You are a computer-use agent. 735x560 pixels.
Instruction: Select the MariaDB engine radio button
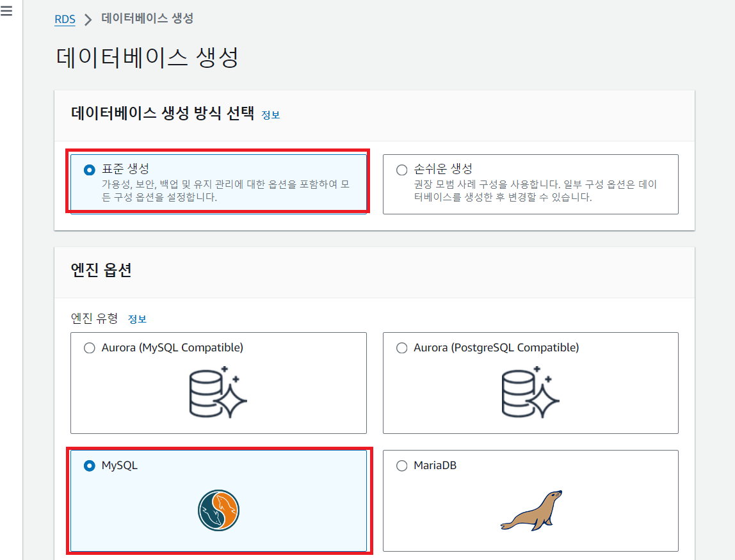coord(401,465)
